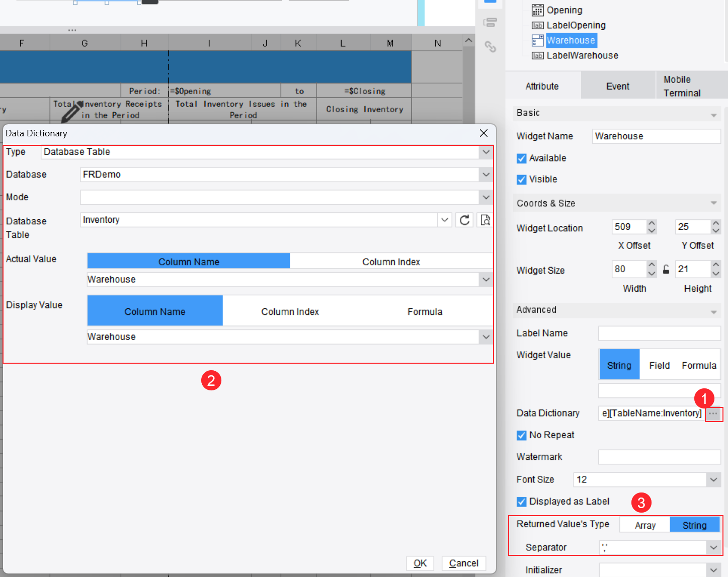
Task: Close the Data Dictionary dialog
Action: pos(483,133)
